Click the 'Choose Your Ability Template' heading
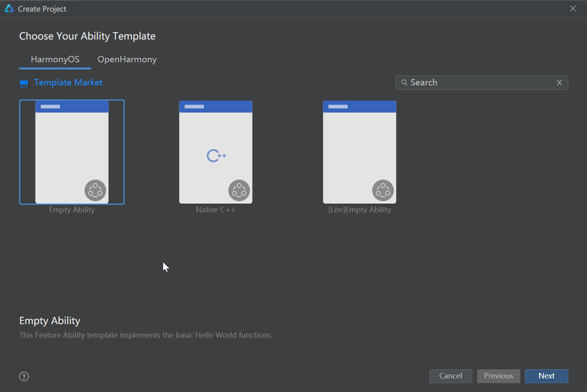Screen dimensions: 587x392 click(x=87, y=36)
